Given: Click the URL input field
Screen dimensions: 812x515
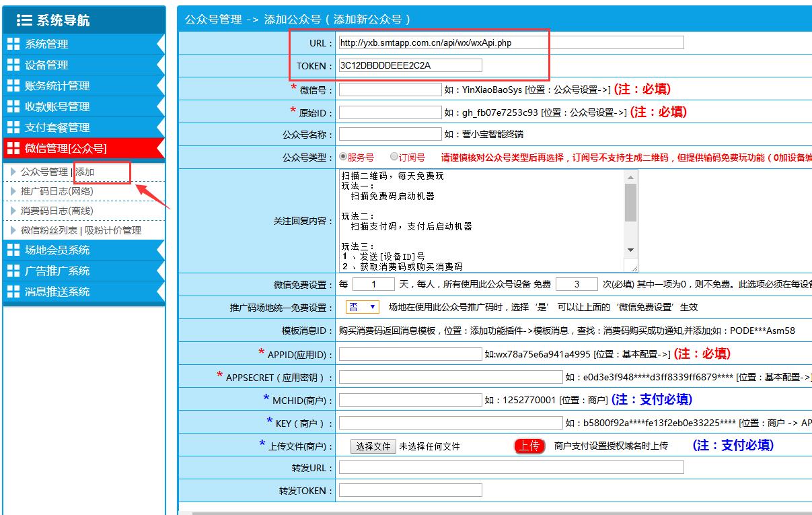Looking at the screenshot, I should 511,42.
